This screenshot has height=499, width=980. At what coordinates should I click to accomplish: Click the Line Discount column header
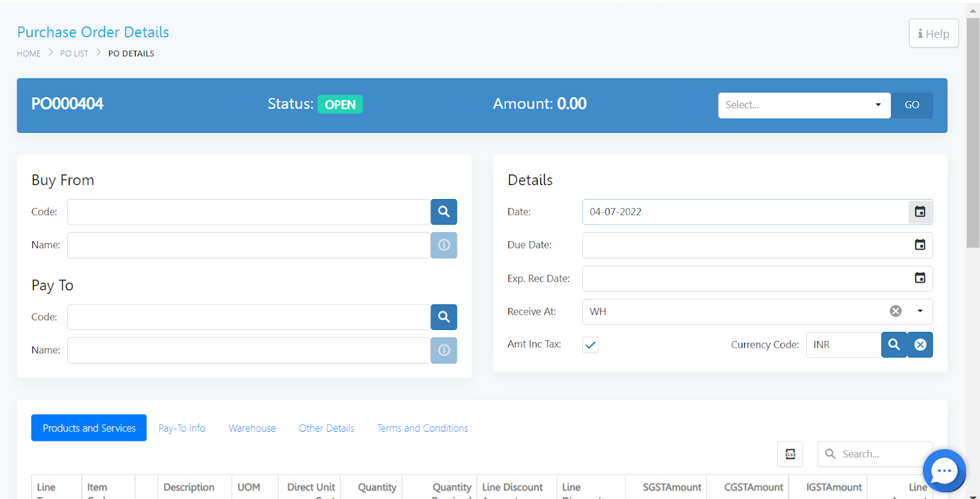coord(513,487)
